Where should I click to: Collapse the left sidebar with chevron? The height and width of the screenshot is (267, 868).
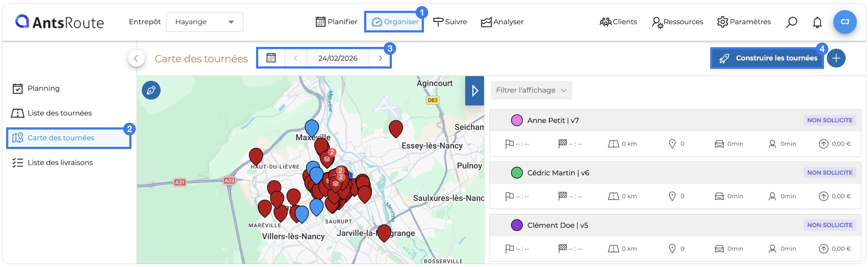click(136, 58)
